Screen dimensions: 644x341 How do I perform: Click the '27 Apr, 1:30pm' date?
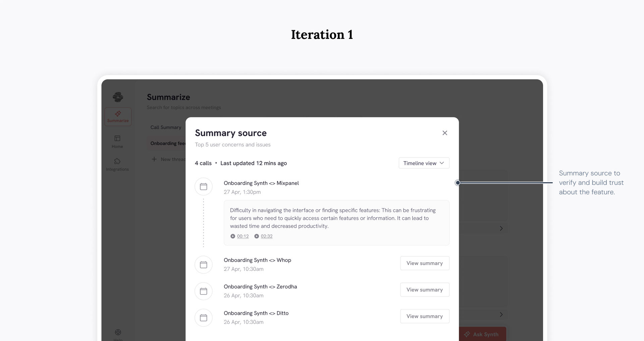pos(242,192)
